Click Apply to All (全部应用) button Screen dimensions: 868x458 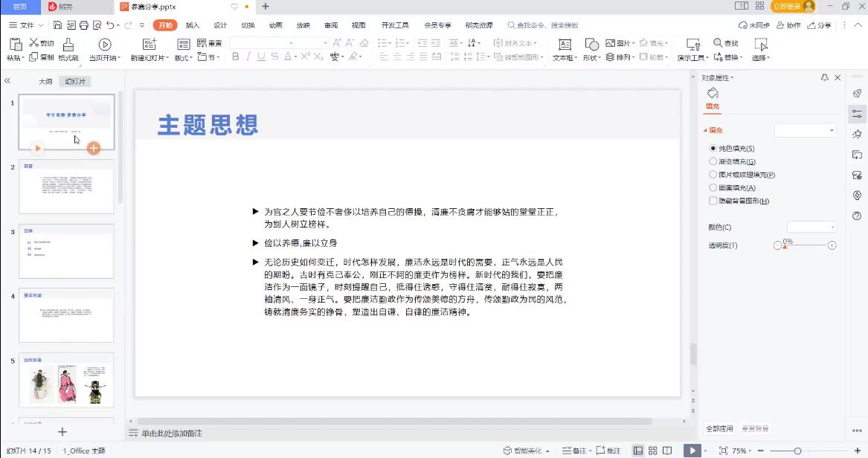click(x=719, y=429)
